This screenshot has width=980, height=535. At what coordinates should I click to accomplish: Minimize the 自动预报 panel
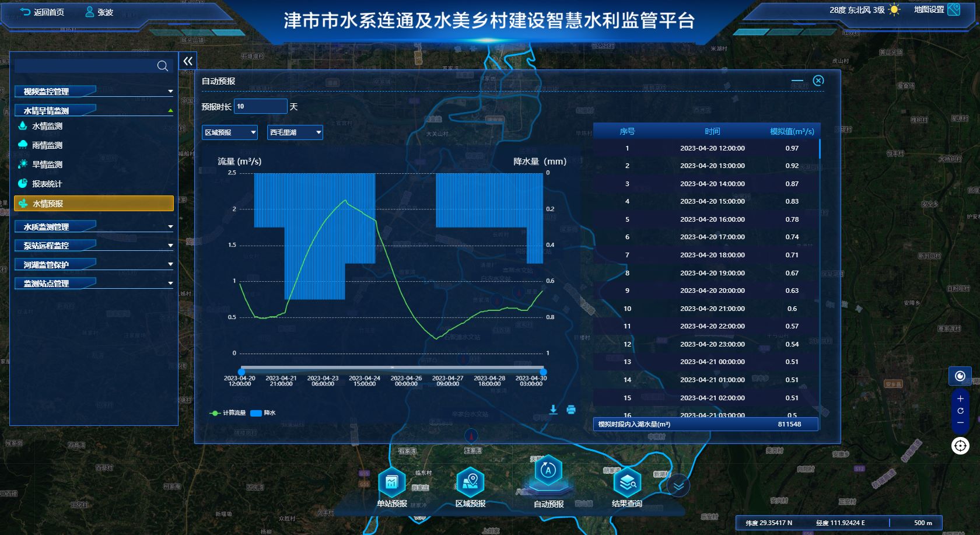tap(797, 81)
